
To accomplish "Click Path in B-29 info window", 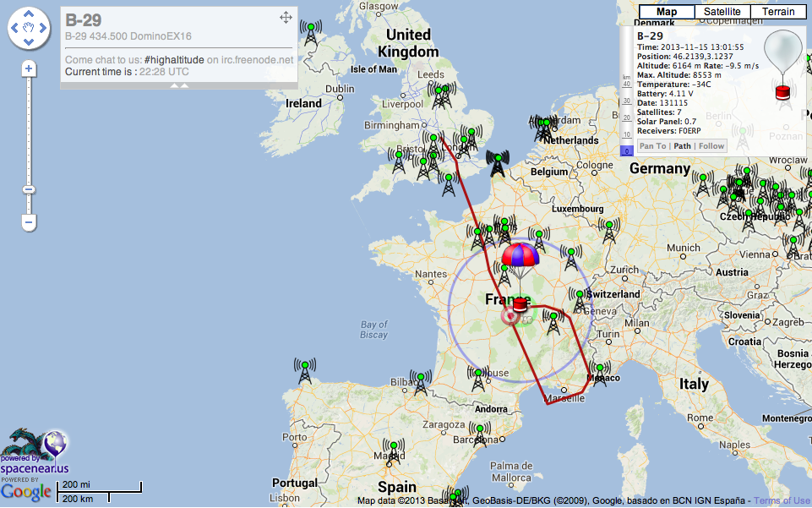I will click(682, 146).
